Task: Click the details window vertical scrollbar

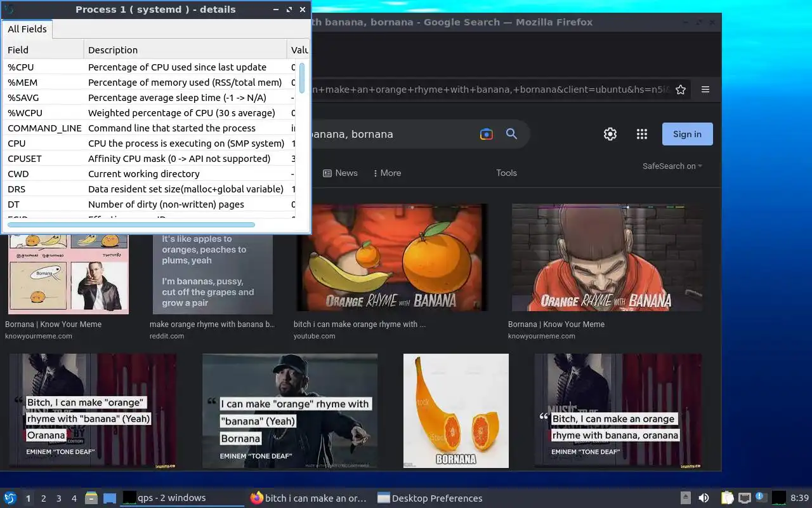Action: tap(302, 78)
